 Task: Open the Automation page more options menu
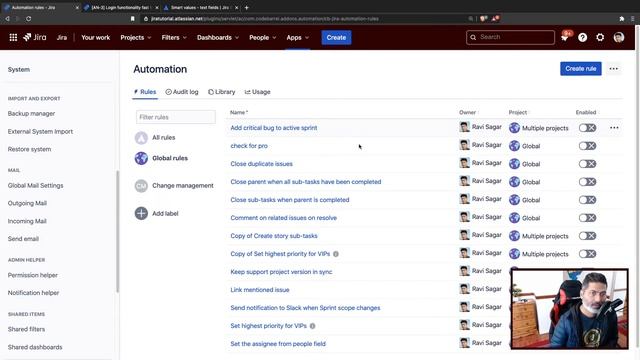click(613, 69)
